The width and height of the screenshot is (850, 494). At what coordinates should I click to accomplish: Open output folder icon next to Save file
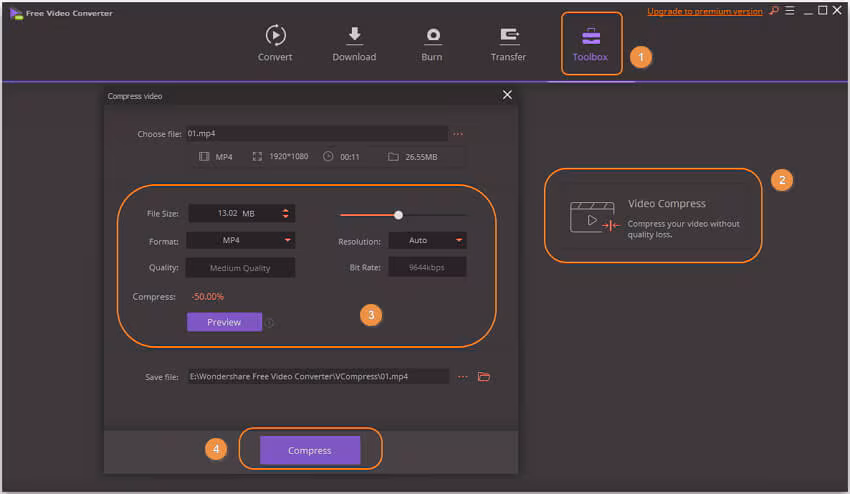click(x=484, y=376)
